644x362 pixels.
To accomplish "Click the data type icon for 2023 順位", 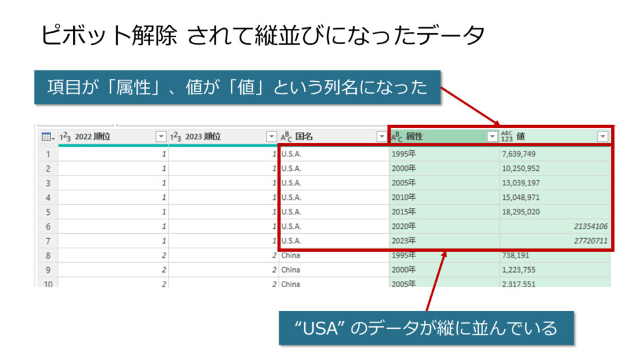I will tap(176, 136).
